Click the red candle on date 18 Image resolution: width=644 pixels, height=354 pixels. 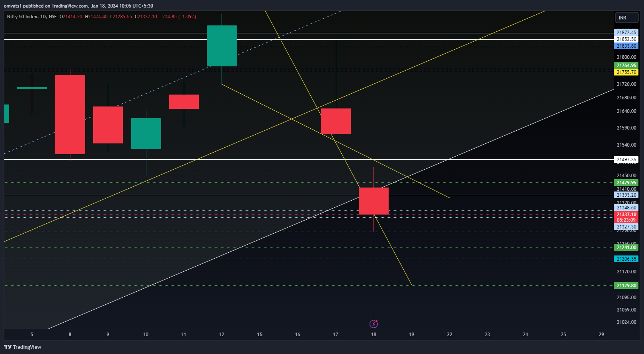pos(374,201)
